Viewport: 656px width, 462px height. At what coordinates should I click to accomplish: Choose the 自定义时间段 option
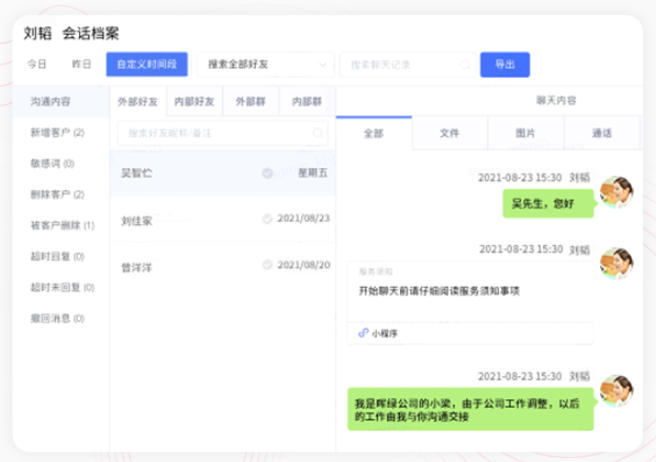pyautogui.click(x=146, y=64)
